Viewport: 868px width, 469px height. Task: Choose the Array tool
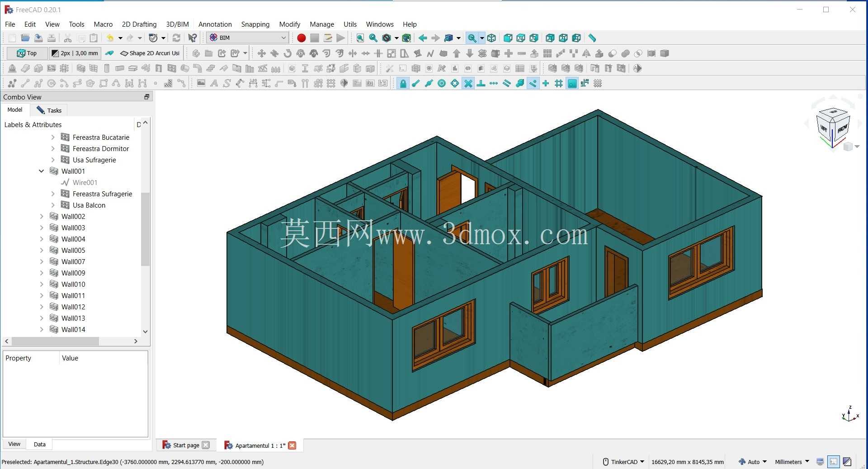[547, 53]
